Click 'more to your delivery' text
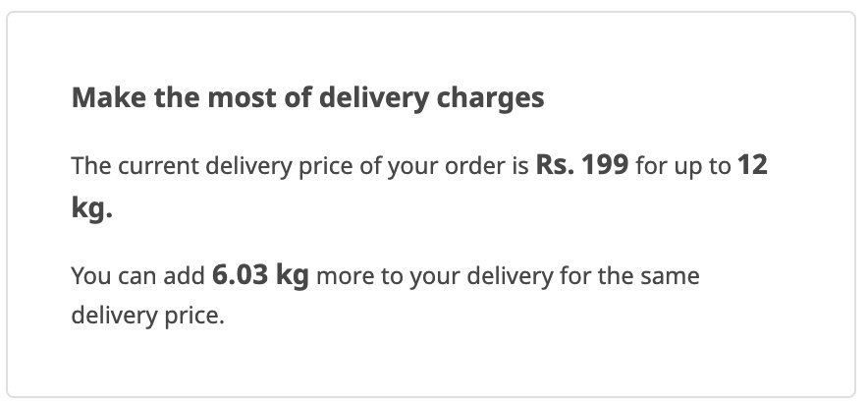Image resolution: width=868 pixels, height=405 pixels. click(435, 276)
